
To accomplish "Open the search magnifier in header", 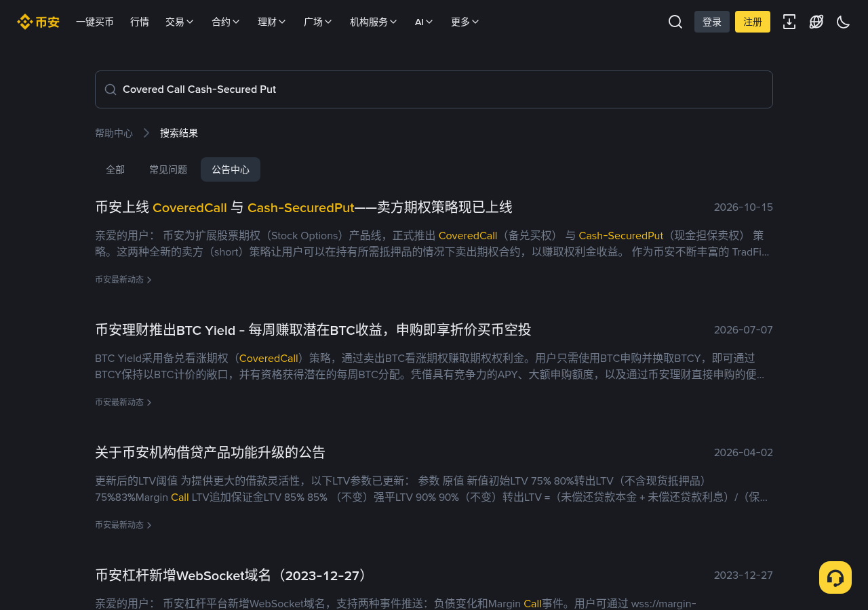I will coord(675,22).
